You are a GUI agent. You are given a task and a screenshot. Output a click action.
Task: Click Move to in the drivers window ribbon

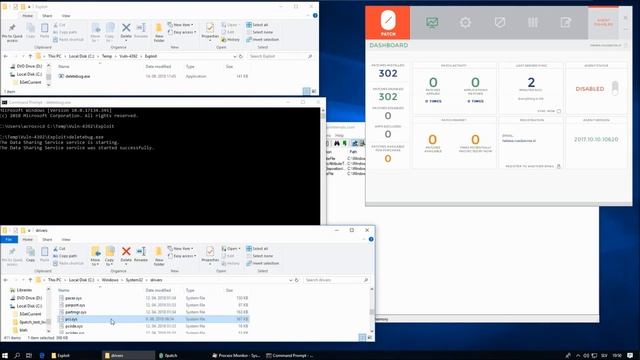[x=96, y=256]
